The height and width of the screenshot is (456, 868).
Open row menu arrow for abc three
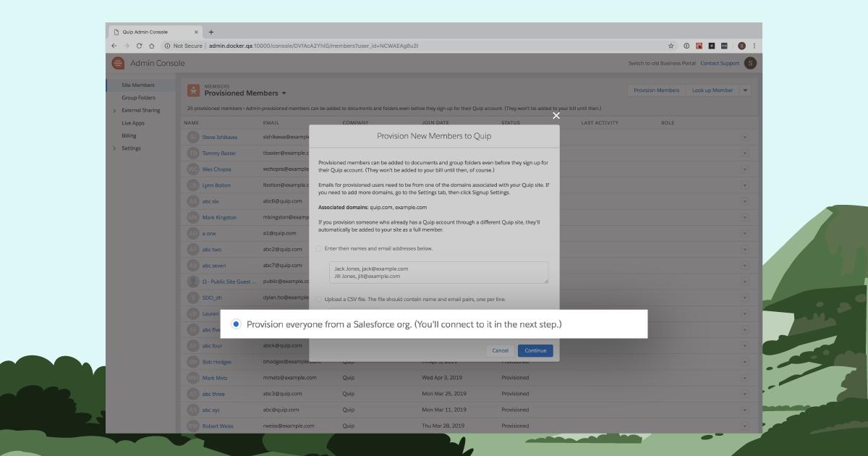(744, 394)
